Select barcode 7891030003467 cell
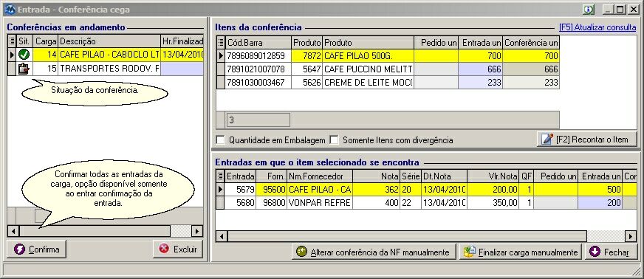The image size is (644, 279). (x=258, y=82)
